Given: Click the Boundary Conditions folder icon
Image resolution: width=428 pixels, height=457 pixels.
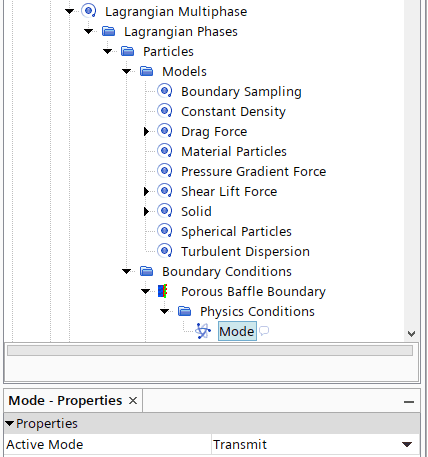Looking at the screenshot, I should [146, 271].
